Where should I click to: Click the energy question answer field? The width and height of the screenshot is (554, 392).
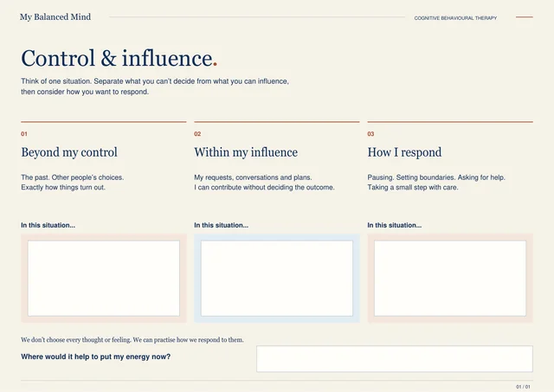395,359
